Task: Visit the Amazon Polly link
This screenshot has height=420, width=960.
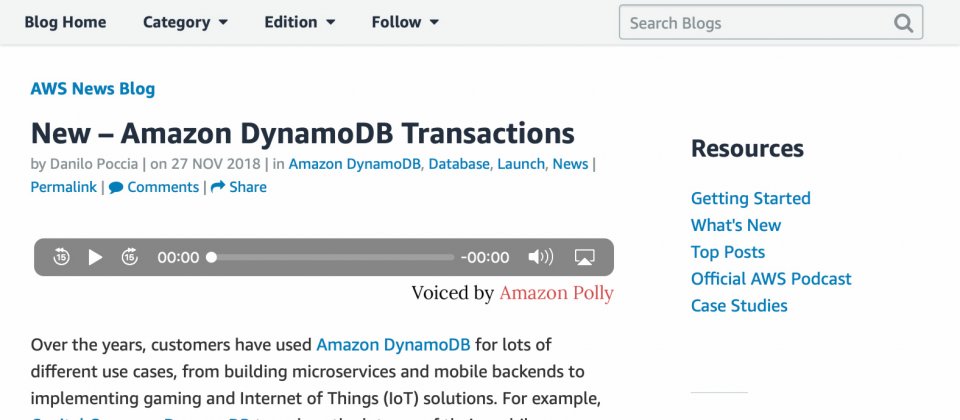Action: point(557,293)
